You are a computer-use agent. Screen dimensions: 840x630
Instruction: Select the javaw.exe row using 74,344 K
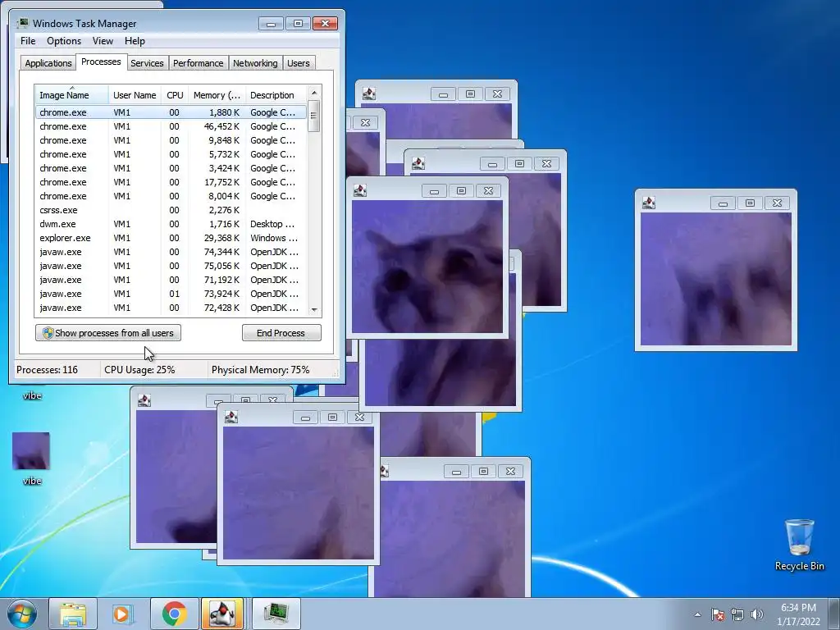coord(171,252)
